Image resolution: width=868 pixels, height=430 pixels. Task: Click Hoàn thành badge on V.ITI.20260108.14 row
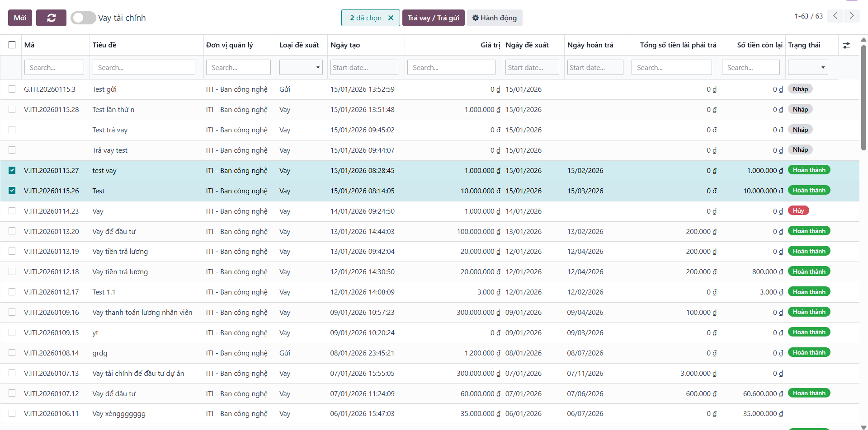tap(809, 352)
